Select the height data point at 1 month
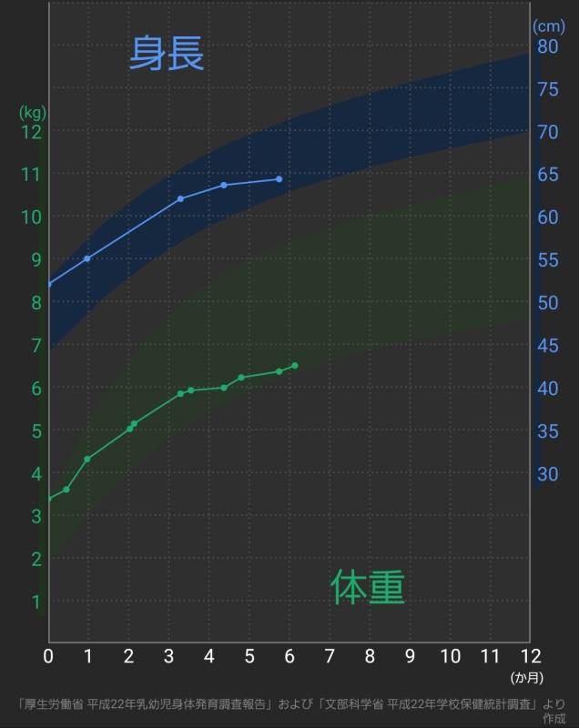Screen dimensions: 579x728 click(x=87, y=258)
